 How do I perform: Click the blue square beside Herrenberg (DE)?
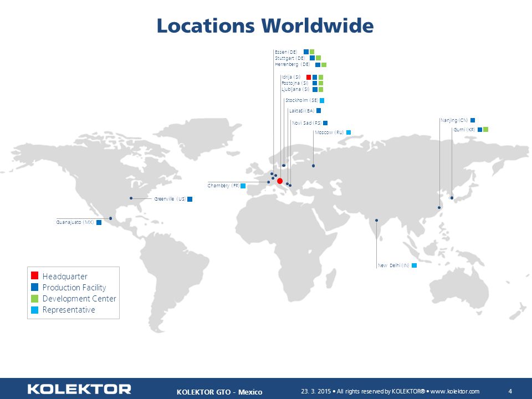(x=318, y=64)
